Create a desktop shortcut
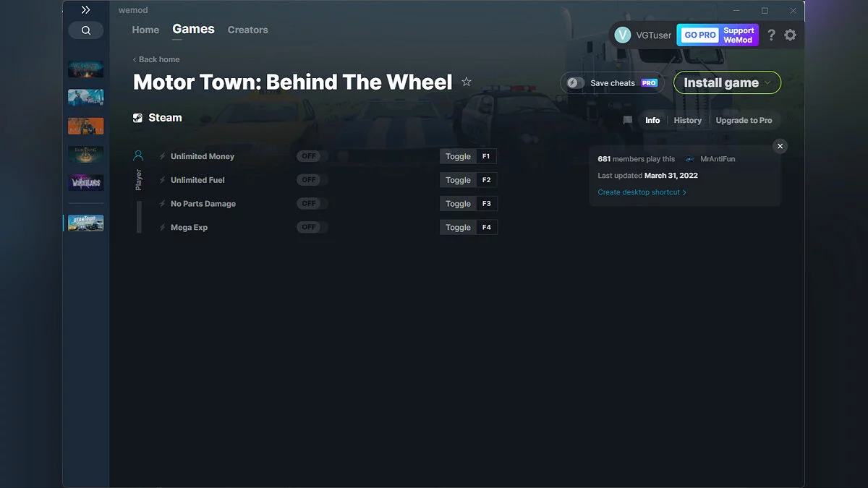The width and height of the screenshot is (868, 488). [639, 192]
